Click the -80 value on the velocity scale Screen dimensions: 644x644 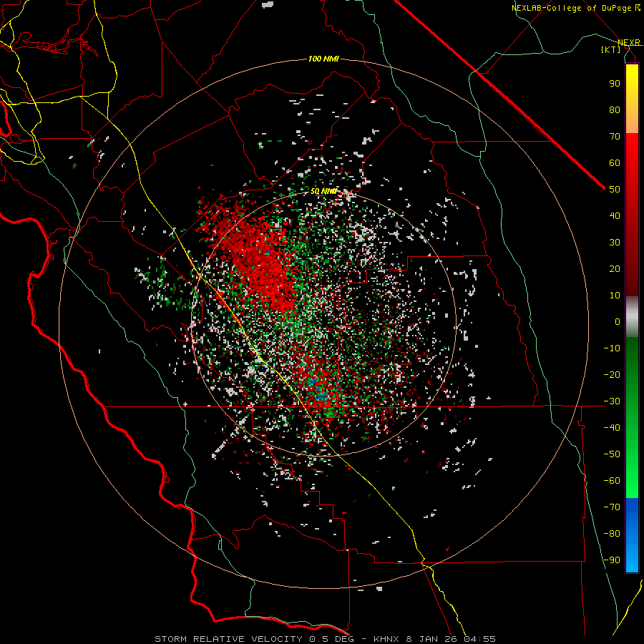coord(612,534)
